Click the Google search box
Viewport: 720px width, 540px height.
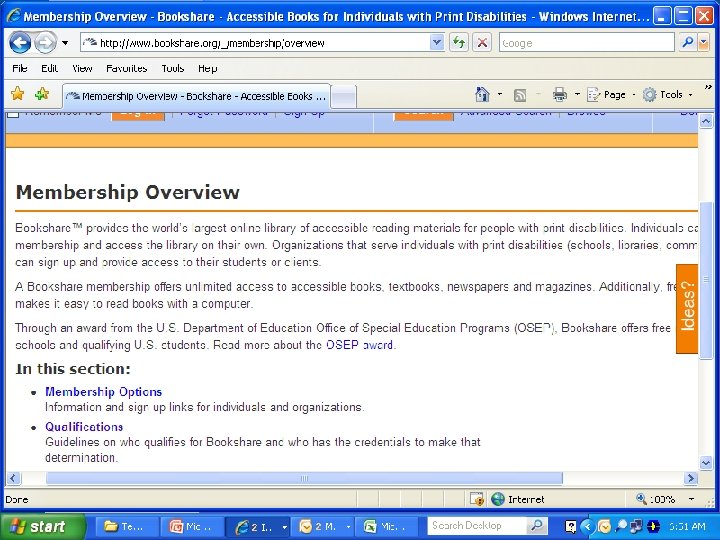click(x=586, y=43)
